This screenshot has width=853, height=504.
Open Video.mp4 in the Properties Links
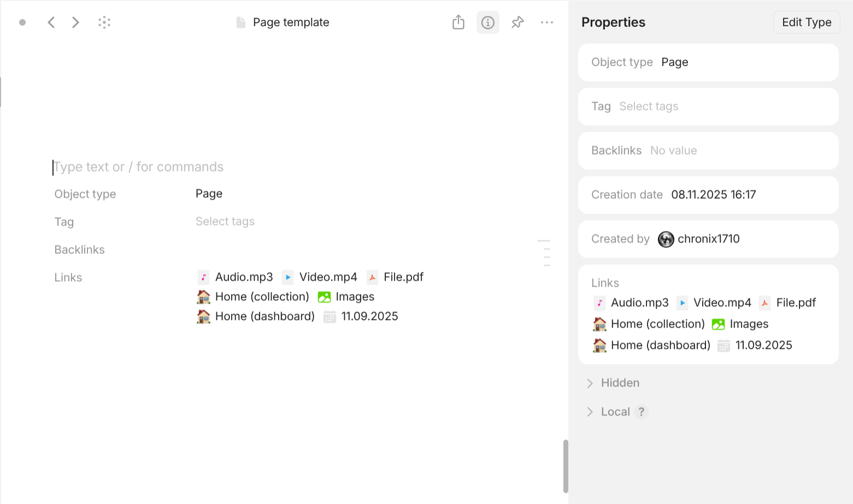coord(721,303)
